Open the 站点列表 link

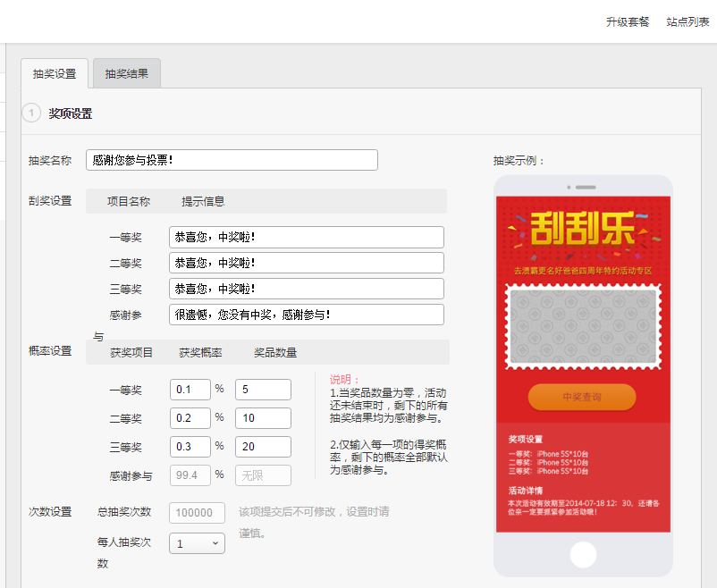coord(687,21)
